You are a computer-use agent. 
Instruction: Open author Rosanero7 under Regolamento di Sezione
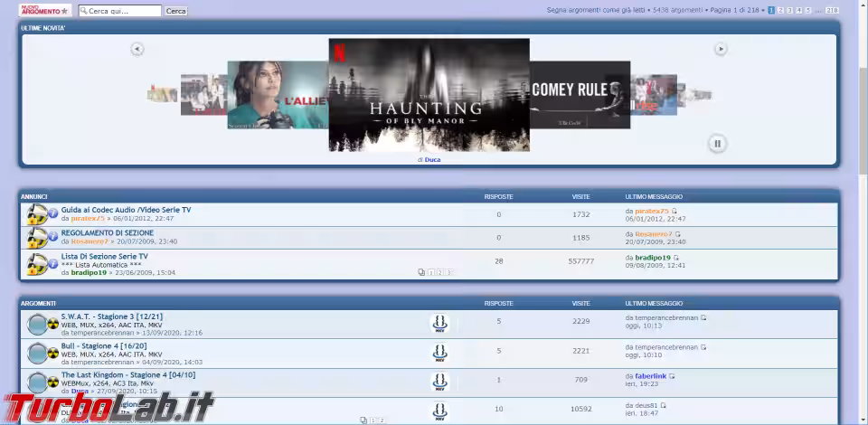(x=90, y=241)
